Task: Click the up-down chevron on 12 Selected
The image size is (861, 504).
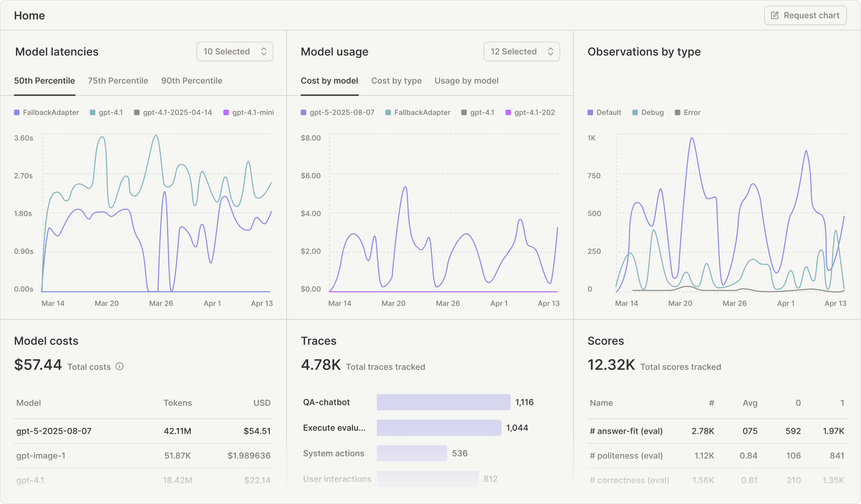Action: pos(551,52)
